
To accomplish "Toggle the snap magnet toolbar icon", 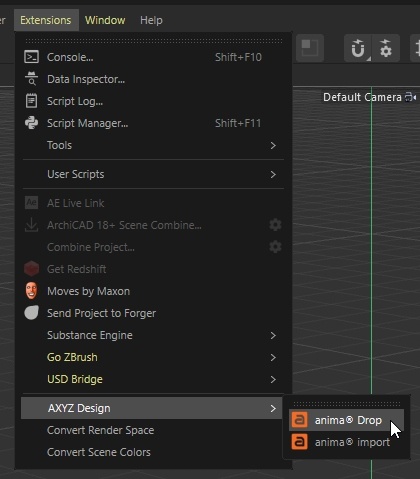I will coord(358,48).
